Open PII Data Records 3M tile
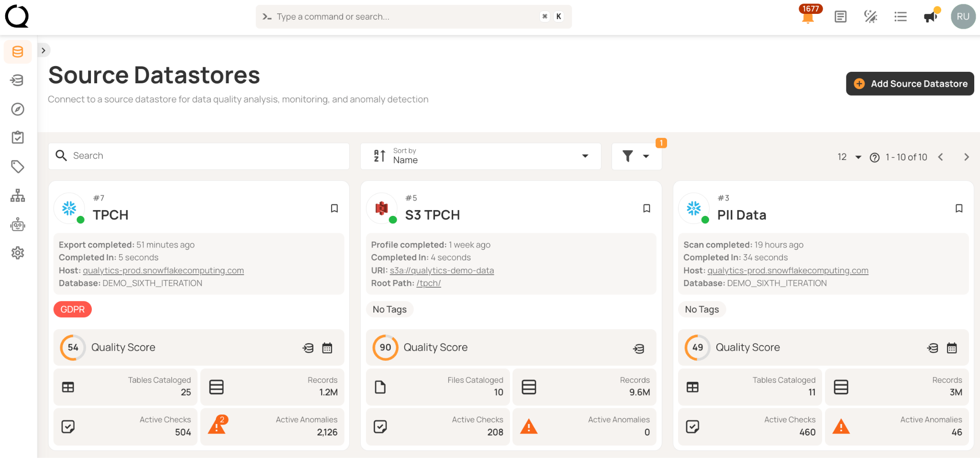This screenshot has height=458, width=980. pos(897,387)
